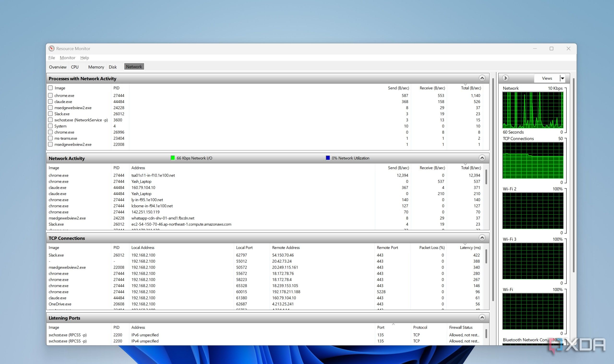Select the OneDrive.exe TCP connection row
The height and width of the screenshot is (364, 614).
click(264, 304)
